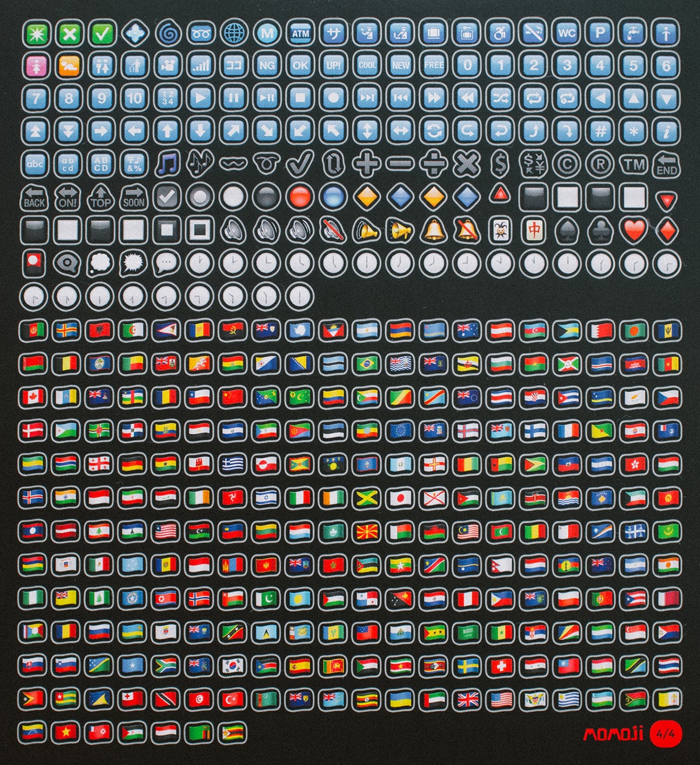Click the blue FREE button
Screen dimensions: 700x765
(x=433, y=65)
